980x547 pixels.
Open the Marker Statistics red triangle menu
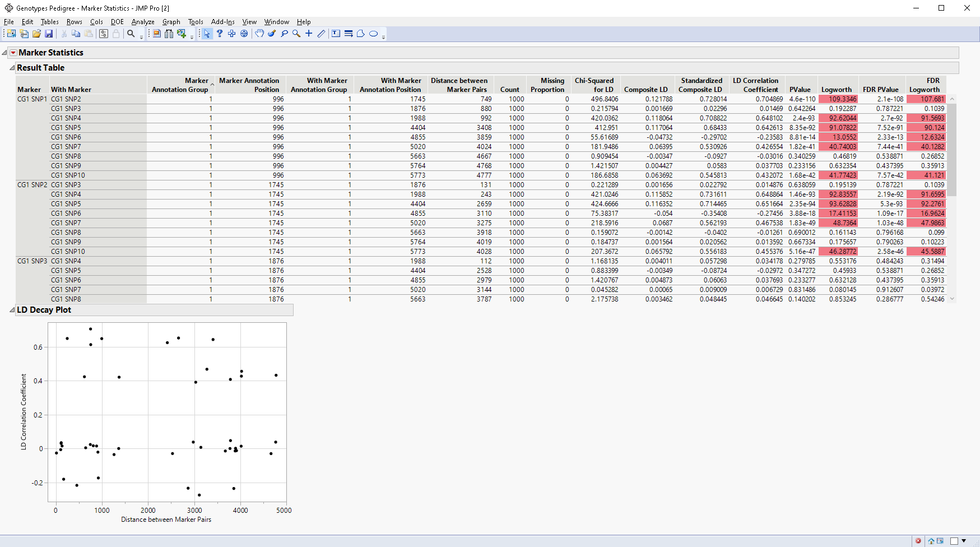coord(13,53)
